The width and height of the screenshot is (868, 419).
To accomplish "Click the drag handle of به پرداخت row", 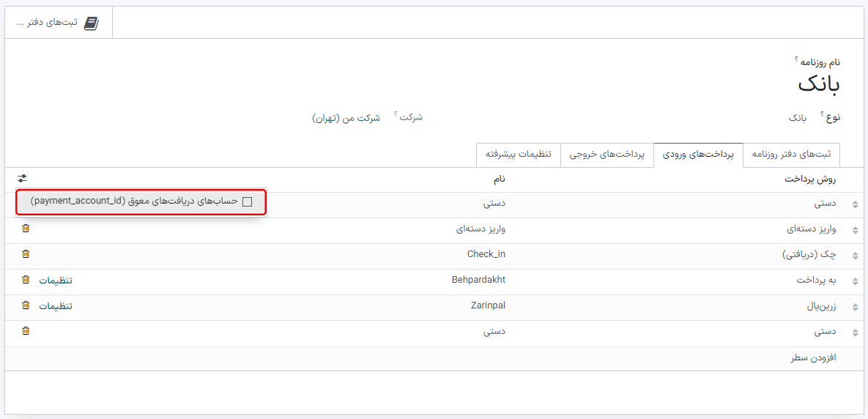I will click(x=854, y=282).
